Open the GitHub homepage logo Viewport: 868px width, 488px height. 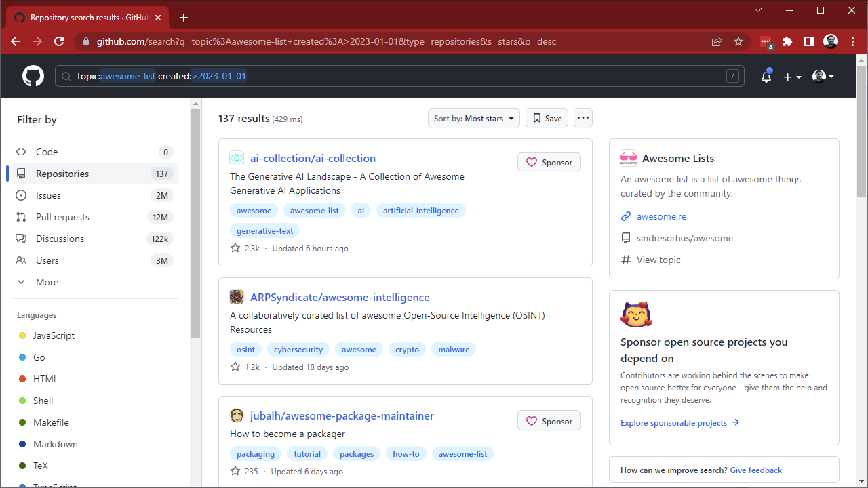(x=33, y=76)
